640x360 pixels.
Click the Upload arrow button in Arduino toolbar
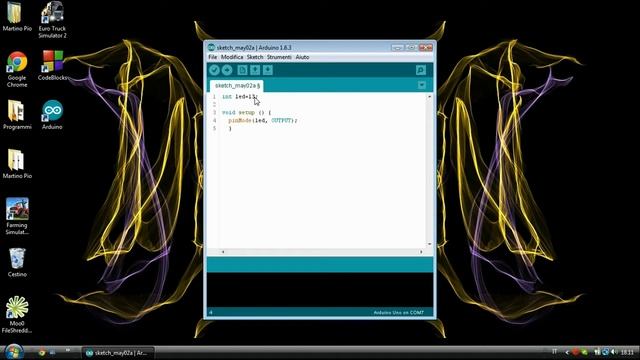[x=227, y=70]
